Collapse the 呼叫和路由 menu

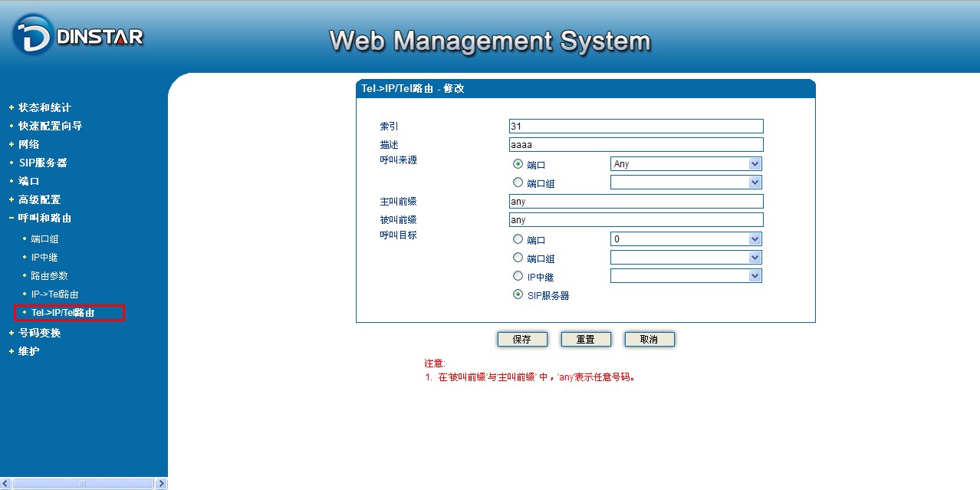tap(44, 218)
